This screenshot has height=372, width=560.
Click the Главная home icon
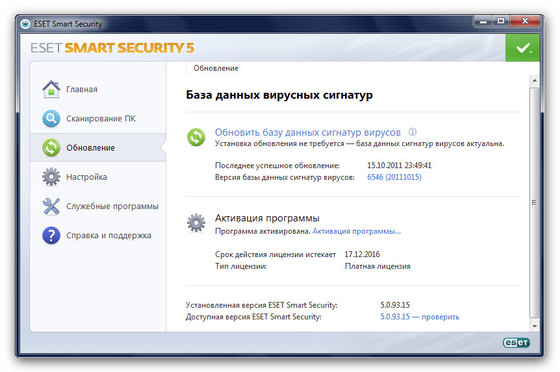(x=51, y=89)
